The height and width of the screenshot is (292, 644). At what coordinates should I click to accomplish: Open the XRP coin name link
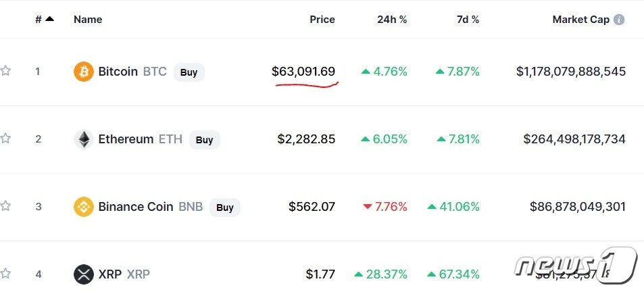click(x=112, y=274)
